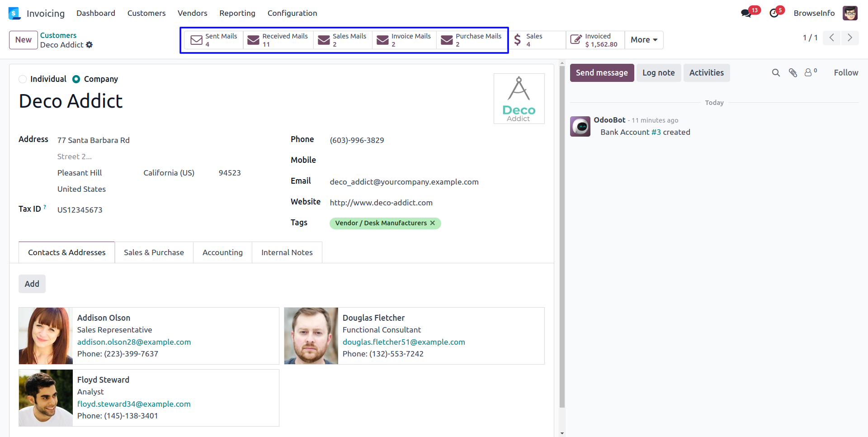Click the Send message button

(x=601, y=73)
